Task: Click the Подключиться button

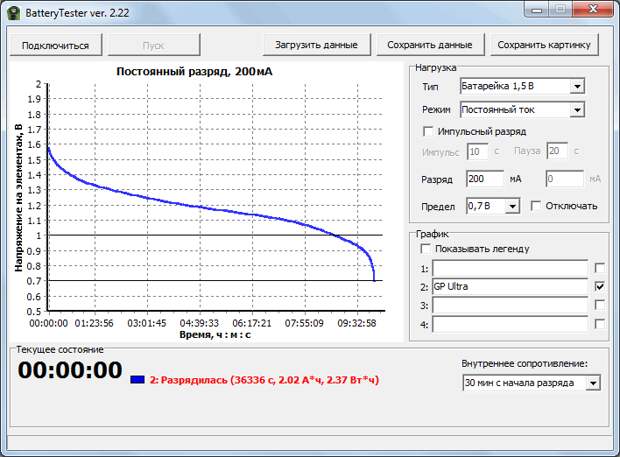Action: click(x=55, y=45)
